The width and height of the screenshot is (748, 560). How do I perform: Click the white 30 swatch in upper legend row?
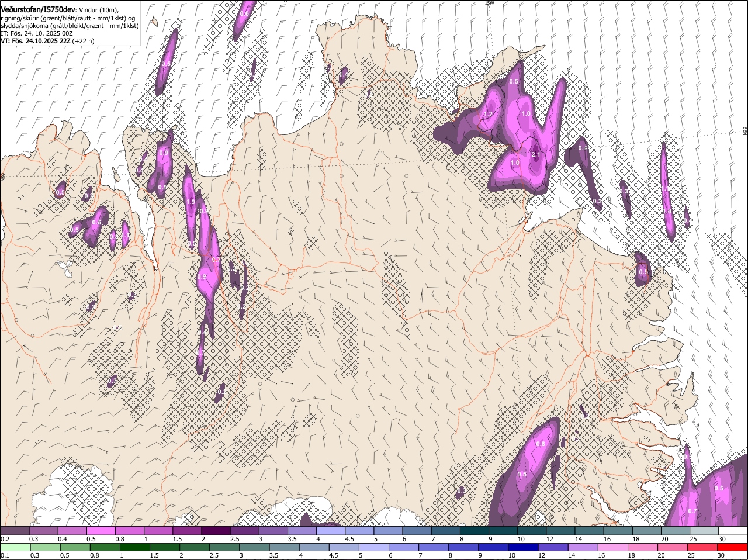tap(733, 531)
